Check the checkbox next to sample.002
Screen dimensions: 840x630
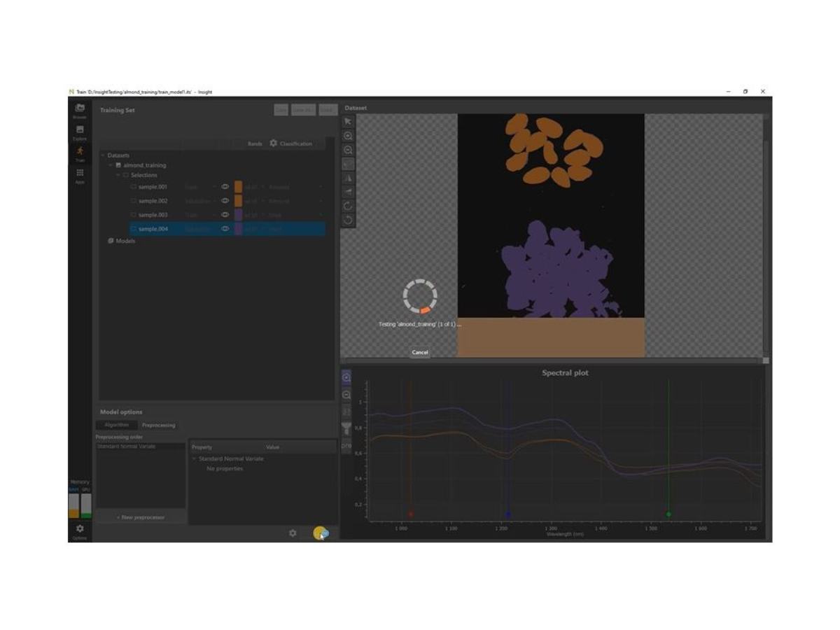[133, 201]
